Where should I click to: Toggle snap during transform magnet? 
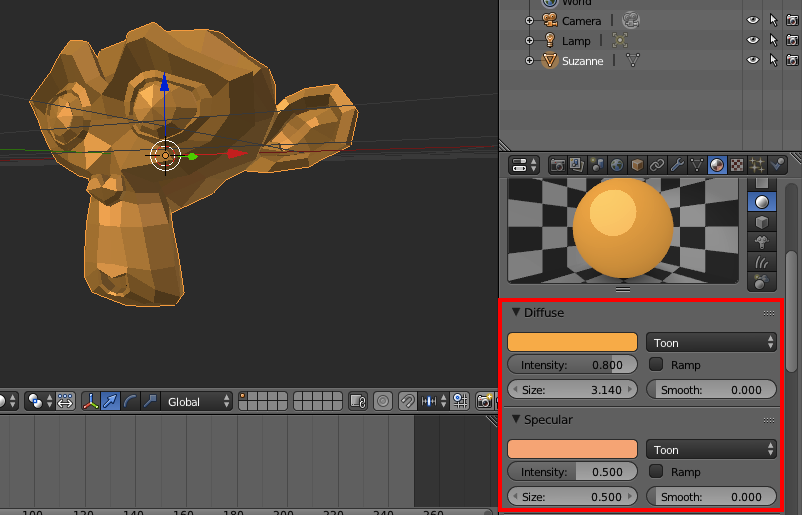(407, 401)
